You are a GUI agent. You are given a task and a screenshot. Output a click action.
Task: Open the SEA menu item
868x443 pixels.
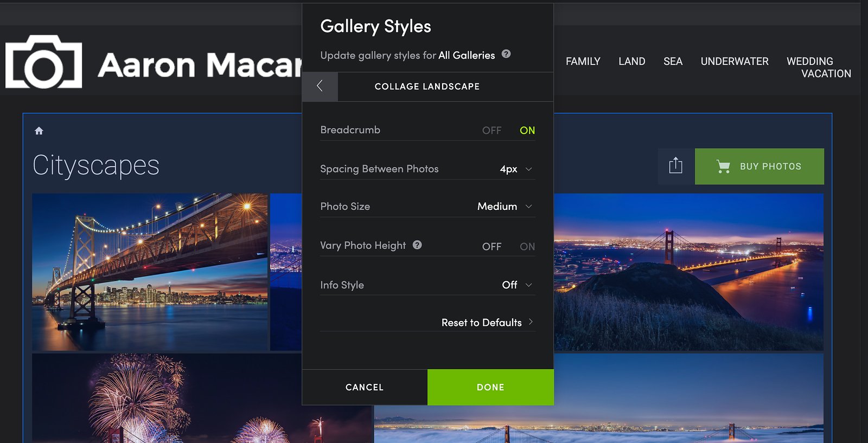673,61
